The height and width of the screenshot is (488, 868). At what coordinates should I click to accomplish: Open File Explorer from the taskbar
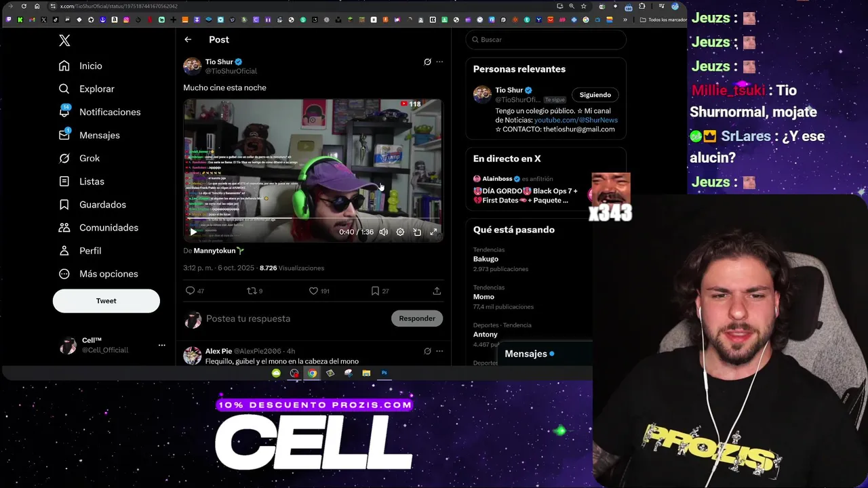[x=366, y=373]
